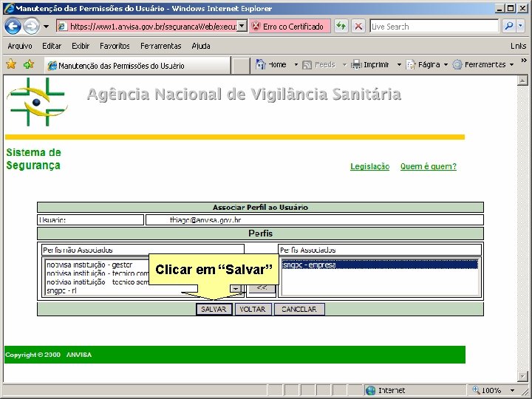Open the Ferramentas gear command menu
The image size is (532, 399).
point(482,64)
